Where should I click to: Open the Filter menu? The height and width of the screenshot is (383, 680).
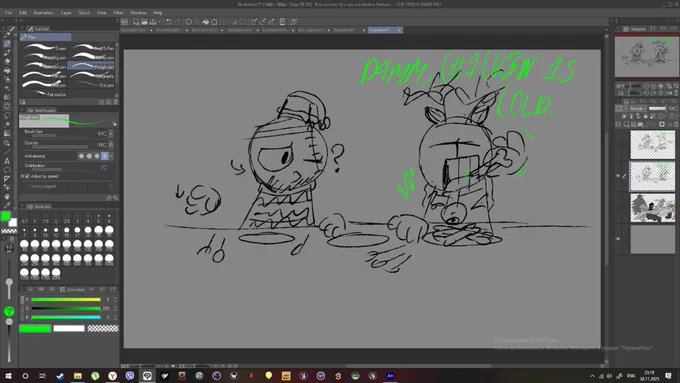point(118,13)
